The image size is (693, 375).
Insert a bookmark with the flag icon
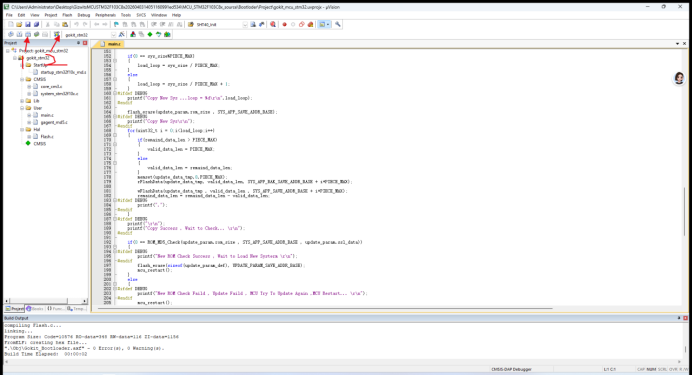116,25
